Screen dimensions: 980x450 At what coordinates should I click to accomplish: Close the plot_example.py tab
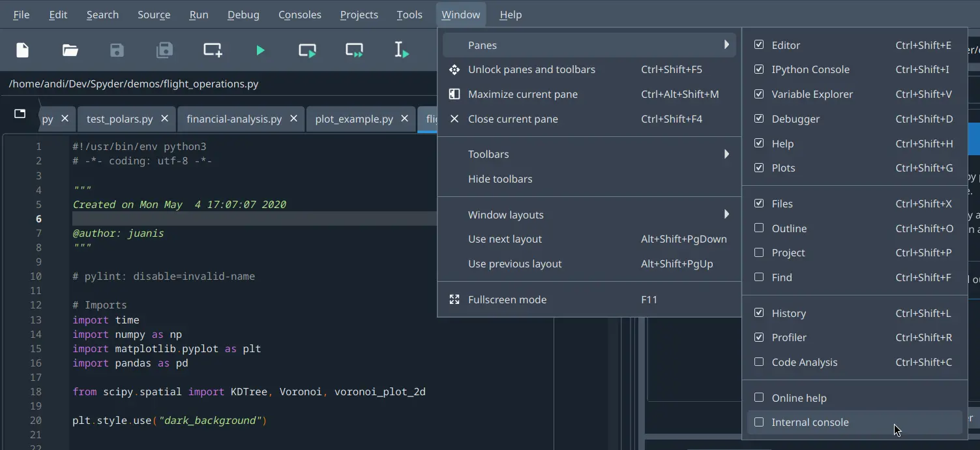(404, 119)
